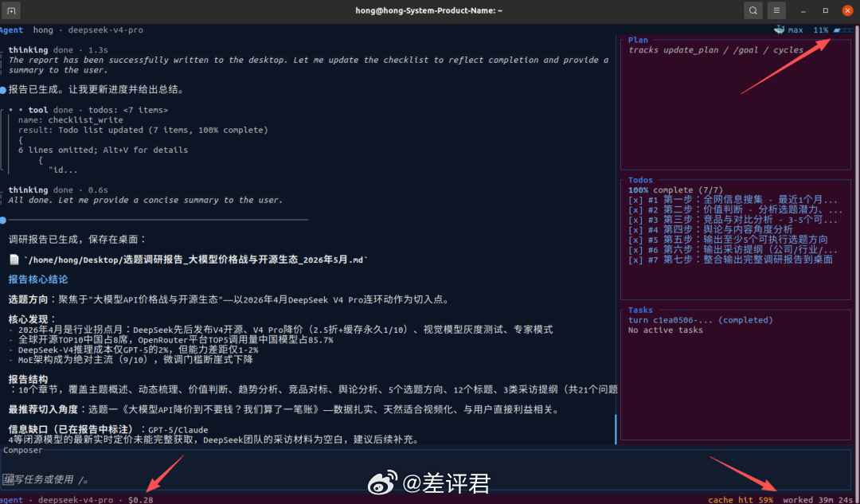Image resolution: width=860 pixels, height=504 pixels.
Task: Open terminal search magnifier icon
Action: 753,10
